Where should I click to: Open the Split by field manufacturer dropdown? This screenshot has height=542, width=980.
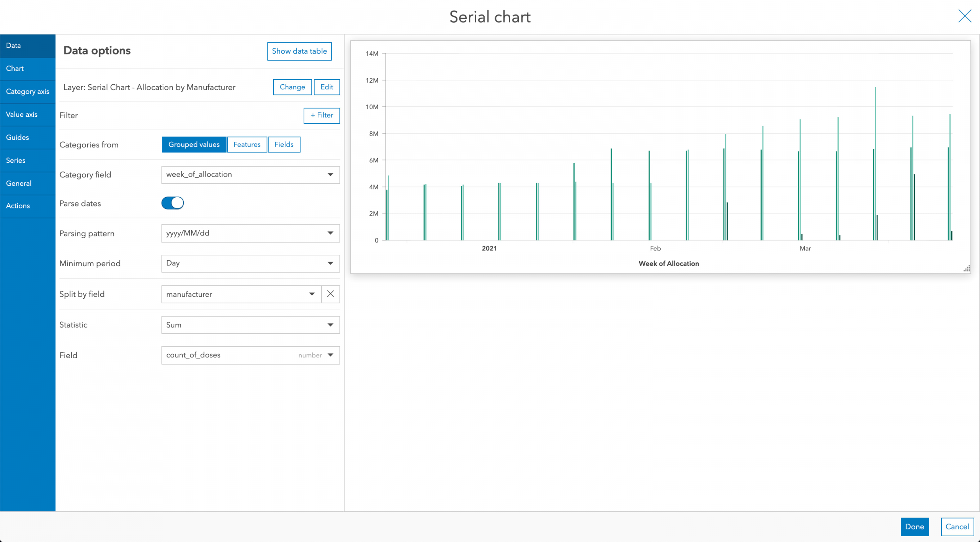[x=241, y=294]
